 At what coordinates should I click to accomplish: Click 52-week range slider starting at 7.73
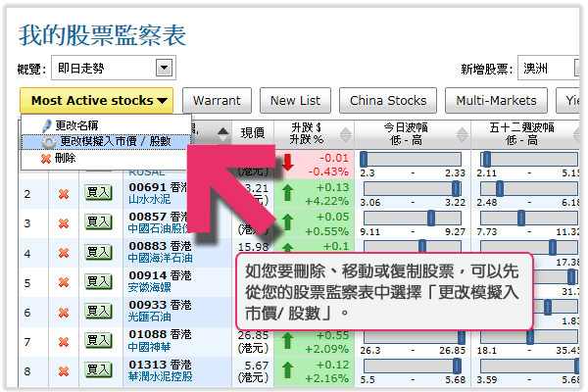529,218
